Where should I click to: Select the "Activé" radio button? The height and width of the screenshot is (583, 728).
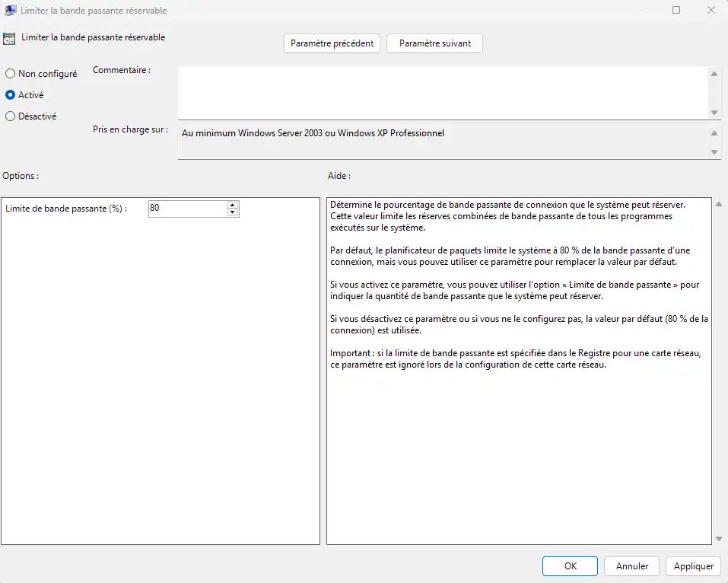pos(8,94)
